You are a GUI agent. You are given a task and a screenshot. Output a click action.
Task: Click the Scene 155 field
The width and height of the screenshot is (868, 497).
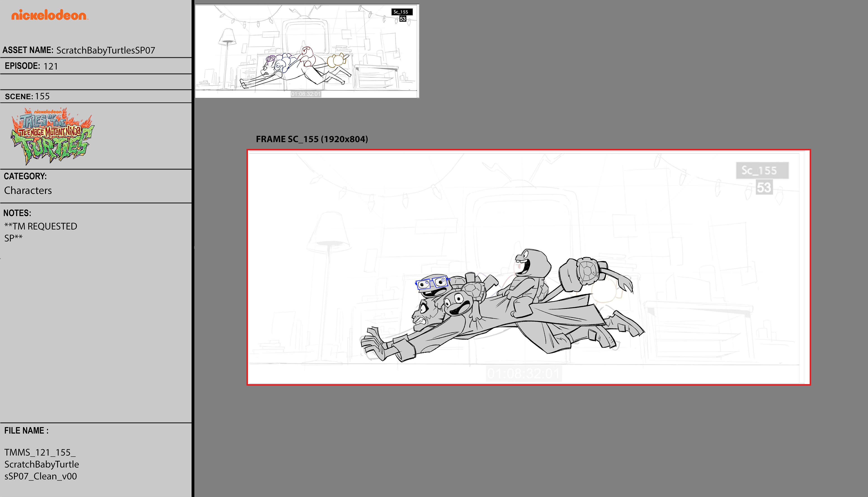[x=42, y=96]
